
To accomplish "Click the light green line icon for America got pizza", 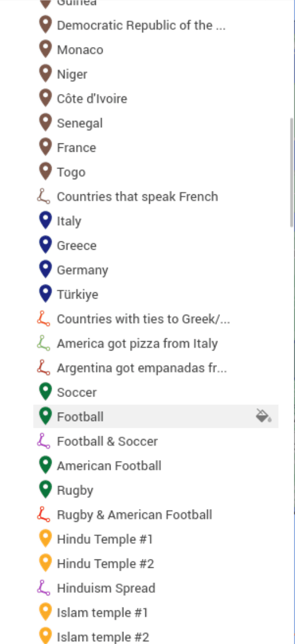I will [x=44, y=343].
